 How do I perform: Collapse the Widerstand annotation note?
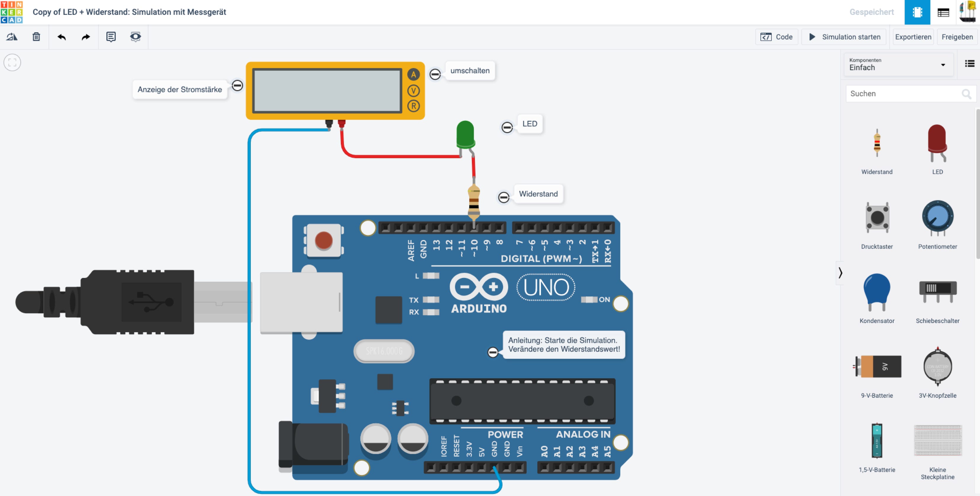tap(504, 197)
